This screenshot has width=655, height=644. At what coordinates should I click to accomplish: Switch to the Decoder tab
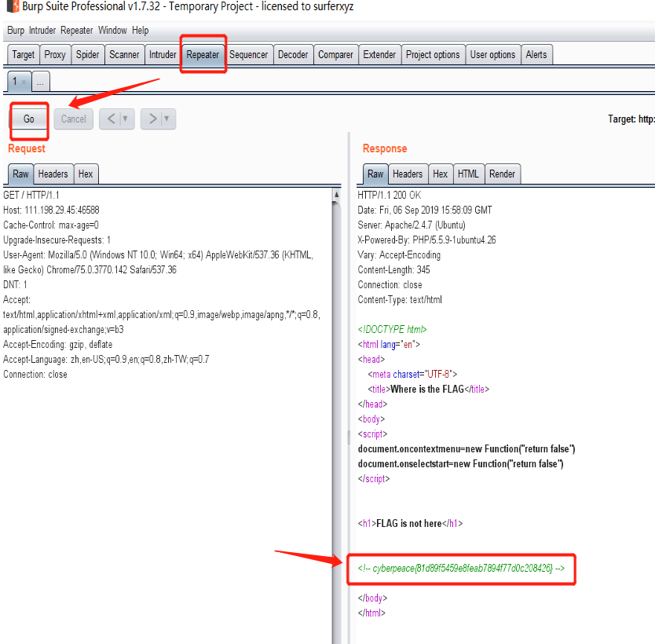[293, 55]
